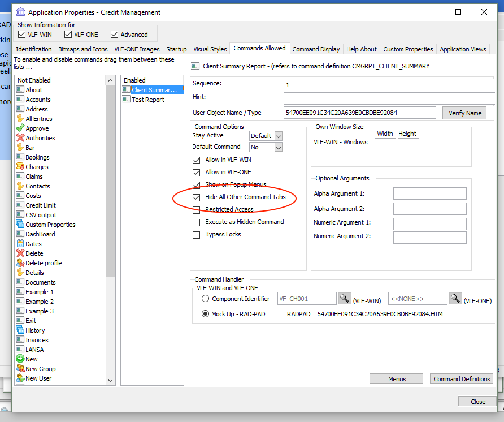This screenshot has width=504, height=422.
Task: Click the New User person icon
Action: (x=20, y=378)
